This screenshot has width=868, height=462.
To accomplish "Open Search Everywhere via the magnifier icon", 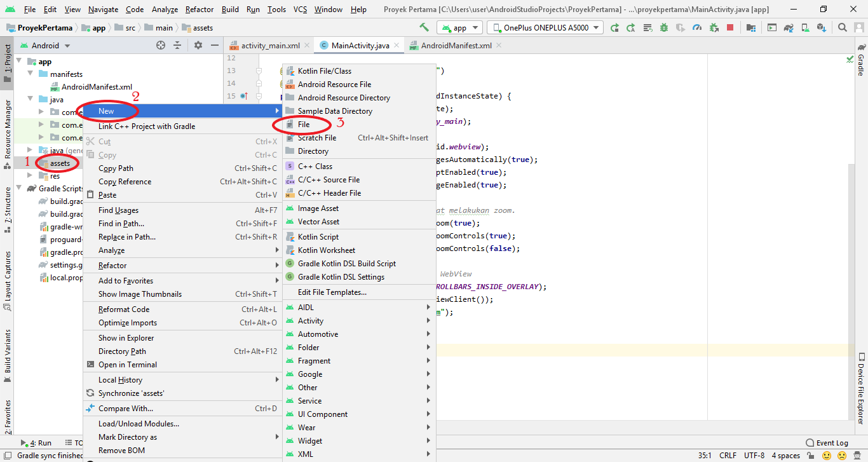I will pyautogui.click(x=841, y=27).
